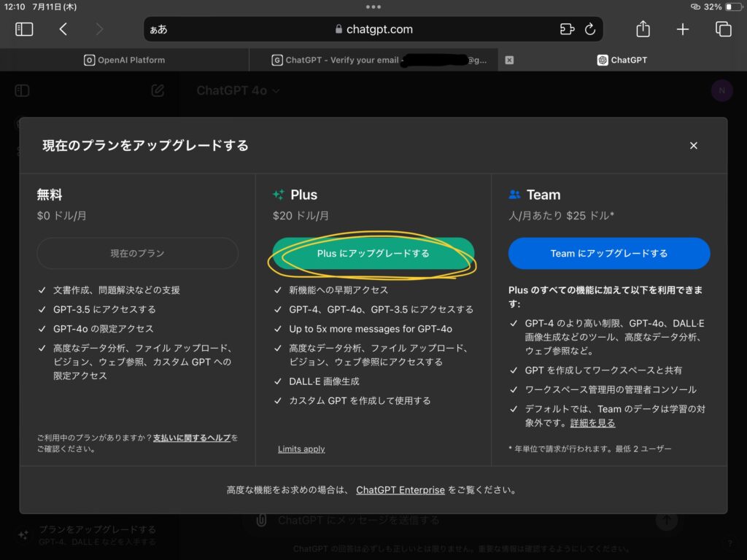The image size is (747, 560).
Task: Click the 無料 plan heading
Action: (50, 194)
